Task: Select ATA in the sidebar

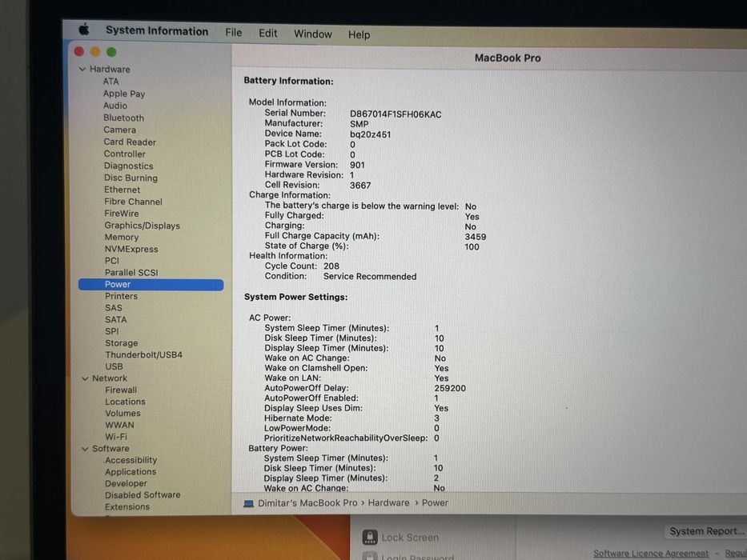Action: [x=111, y=82]
